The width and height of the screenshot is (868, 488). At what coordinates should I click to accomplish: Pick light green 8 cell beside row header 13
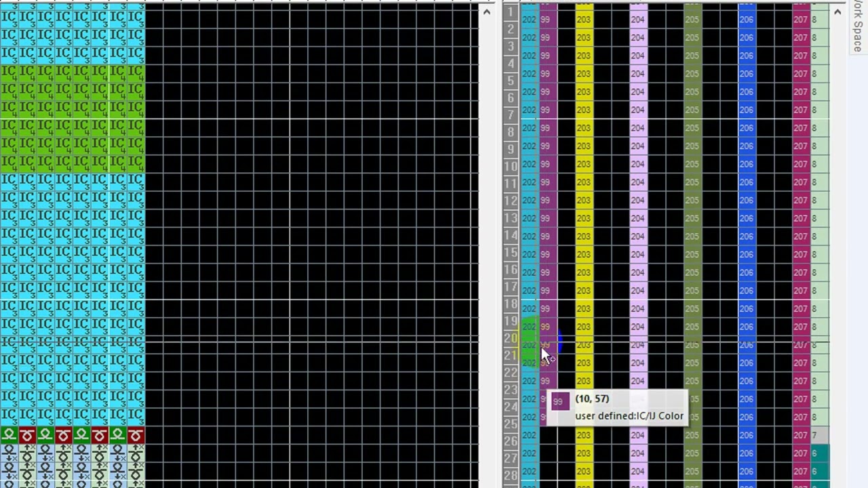[x=819, y=218]
